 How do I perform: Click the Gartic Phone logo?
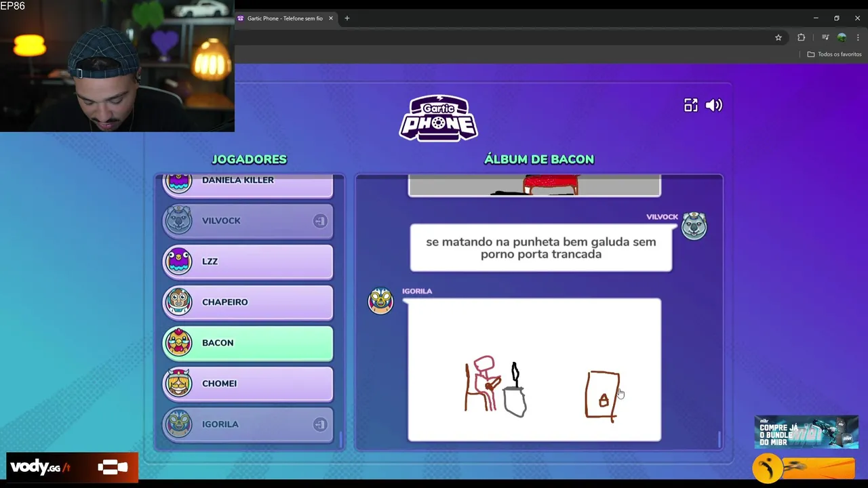coord(438,118)
